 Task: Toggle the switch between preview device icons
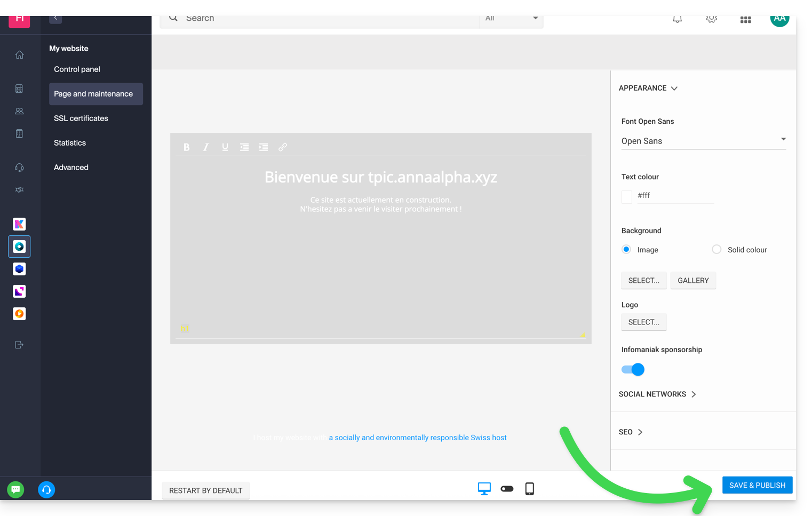(507, 489)
